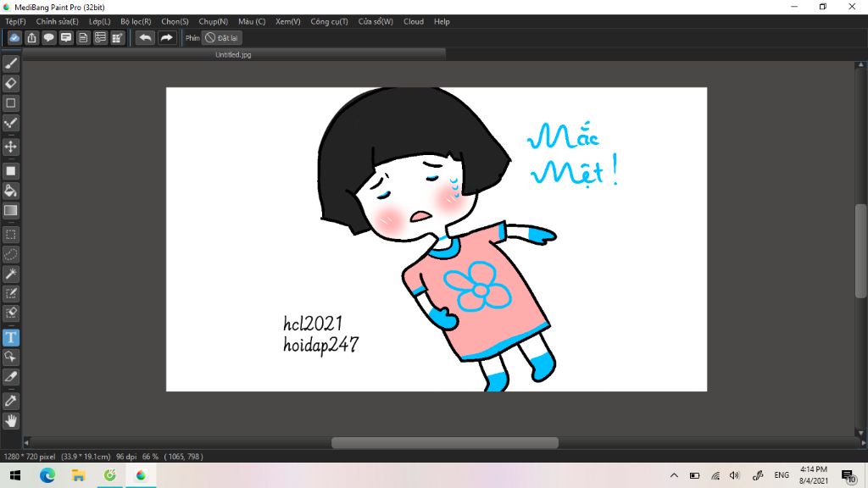Select the Brush tool
This screenshot has width=868, height=488.
click(x=10, y=64)
